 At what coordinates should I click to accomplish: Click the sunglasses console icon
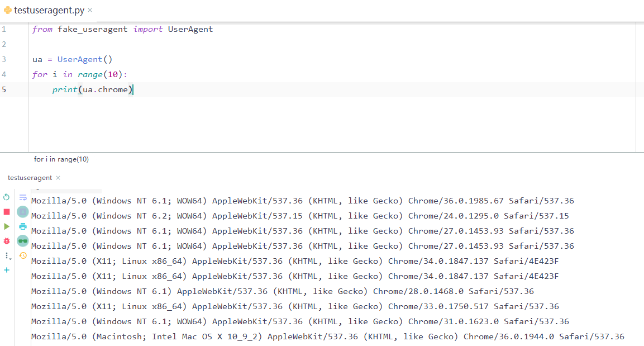tap(22, 240)
